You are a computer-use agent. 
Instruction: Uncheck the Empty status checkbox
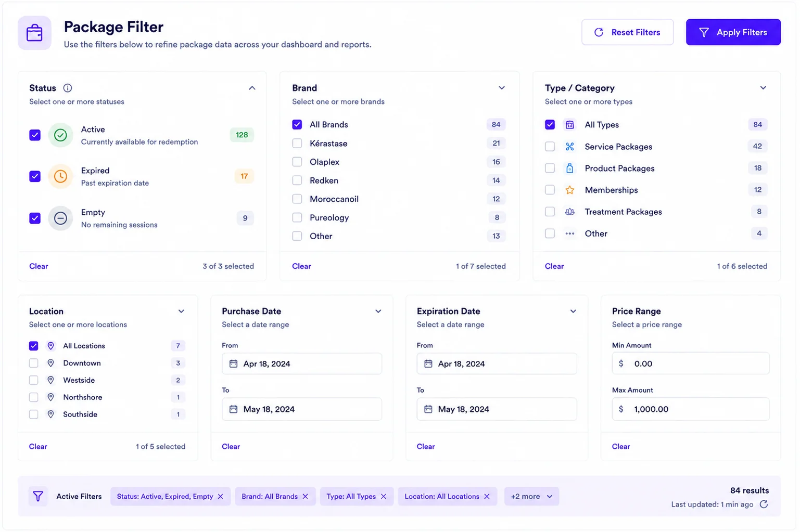(x=35, y=218)
